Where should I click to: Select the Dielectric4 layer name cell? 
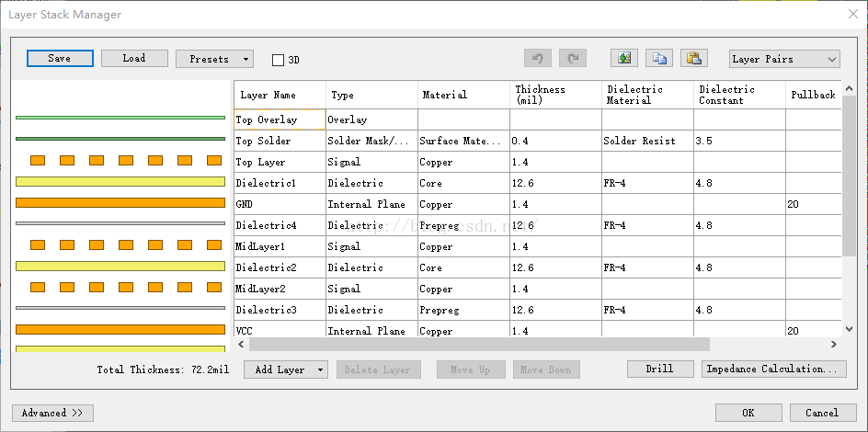280,225
